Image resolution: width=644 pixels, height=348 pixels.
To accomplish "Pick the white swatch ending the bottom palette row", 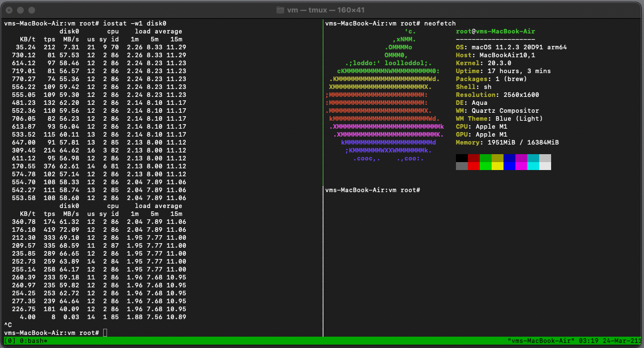I will point(545,166).
